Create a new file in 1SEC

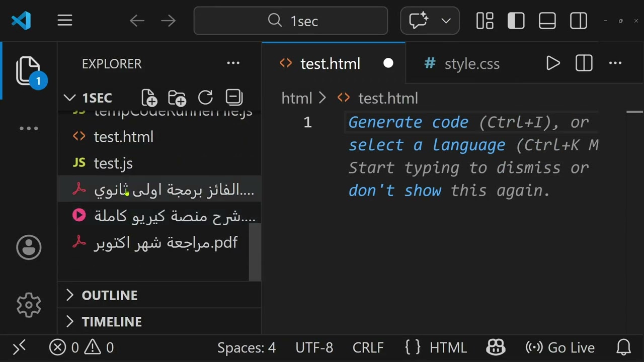point(149,98)
